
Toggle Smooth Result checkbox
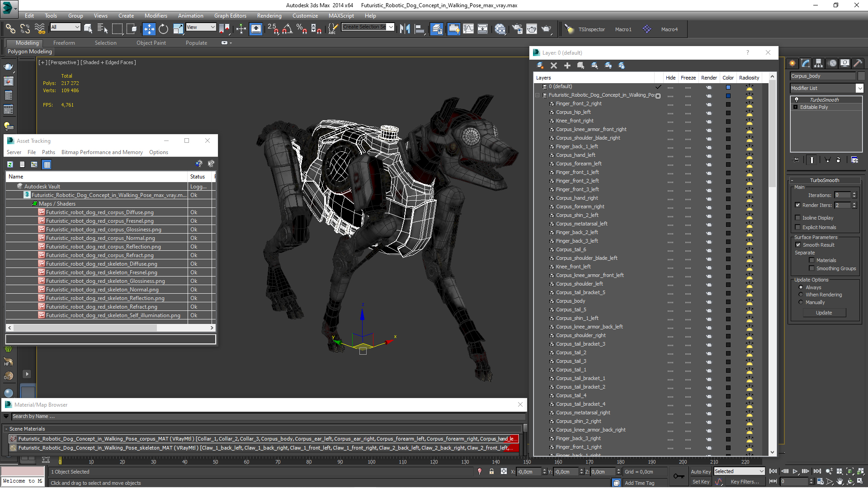click(798, 245)
